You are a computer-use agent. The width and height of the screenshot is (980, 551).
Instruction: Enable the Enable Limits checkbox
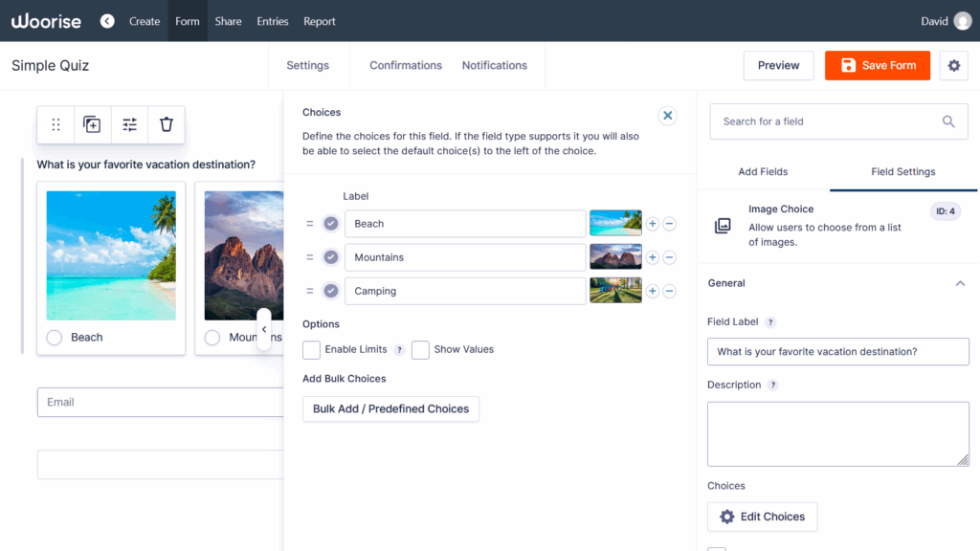pos(311,350)
